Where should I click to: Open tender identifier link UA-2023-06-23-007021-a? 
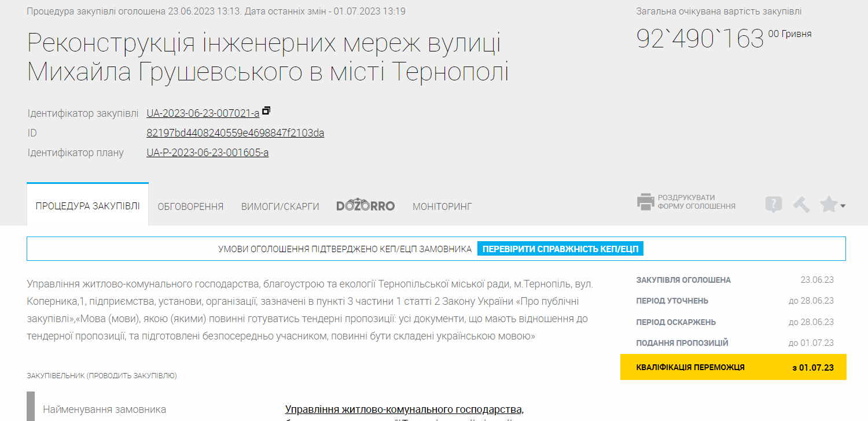pos(203,113)
